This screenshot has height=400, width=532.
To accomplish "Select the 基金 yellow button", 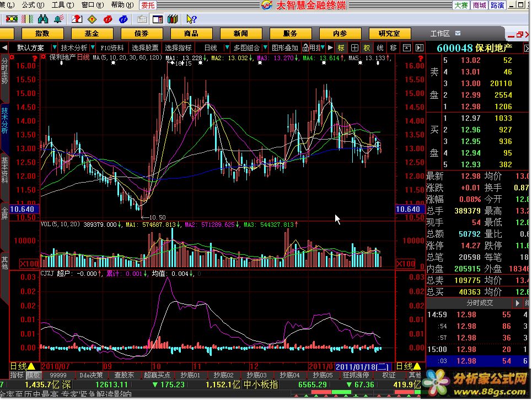I will (92, 33).
